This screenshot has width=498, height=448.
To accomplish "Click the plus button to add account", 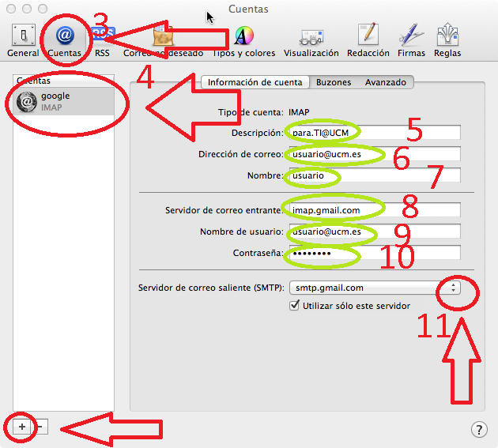I will tap(22, 426).
